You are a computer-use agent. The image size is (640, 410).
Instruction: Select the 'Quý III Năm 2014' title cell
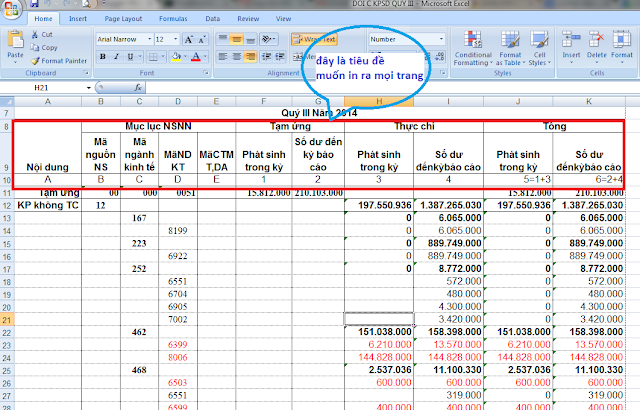tap(319, 113)
